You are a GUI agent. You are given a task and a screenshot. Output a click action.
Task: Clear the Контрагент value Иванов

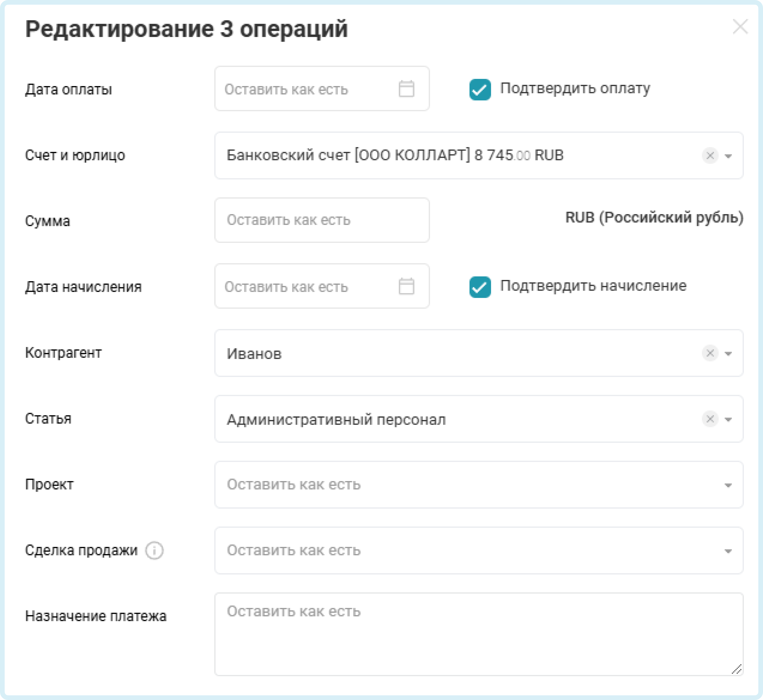pyautogui.click(x=710, y=353)
